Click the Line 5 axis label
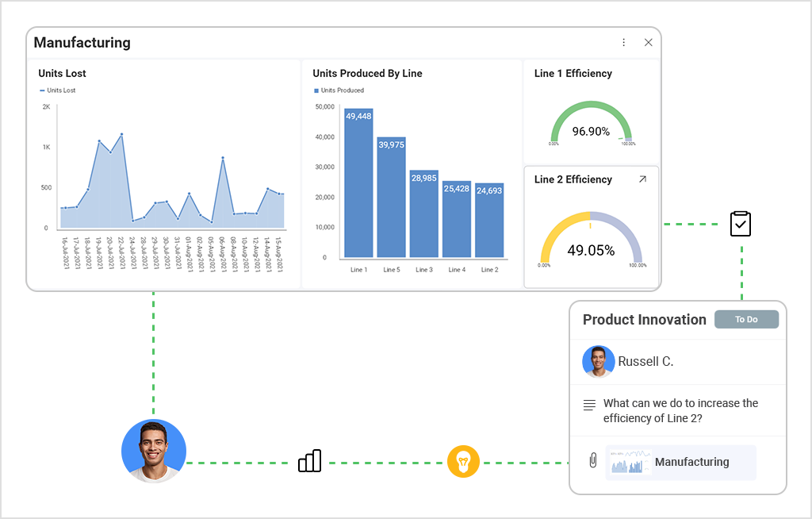This screenshot has height=519, width=812. (x=392, y=270)
